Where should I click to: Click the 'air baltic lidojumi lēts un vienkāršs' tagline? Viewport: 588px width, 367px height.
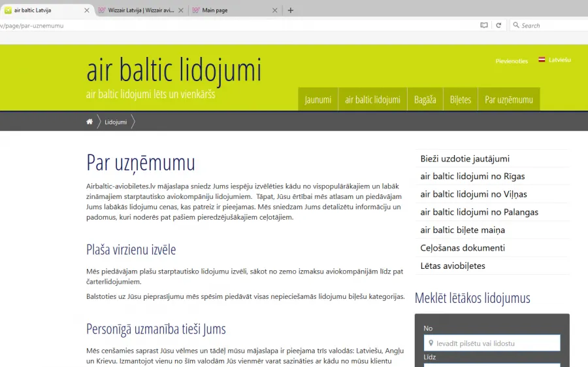tap(151, 94)
